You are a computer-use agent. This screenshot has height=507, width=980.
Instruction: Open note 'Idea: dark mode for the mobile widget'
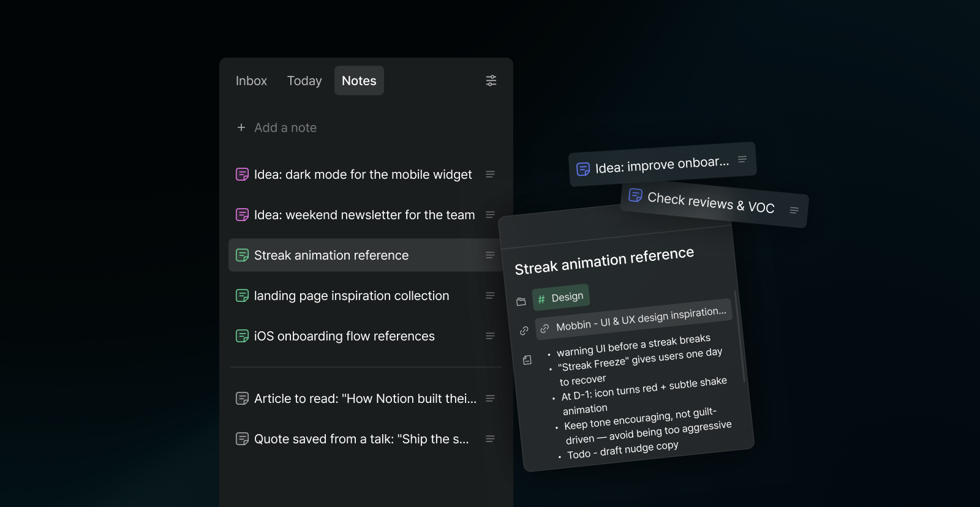click(363, 175)
